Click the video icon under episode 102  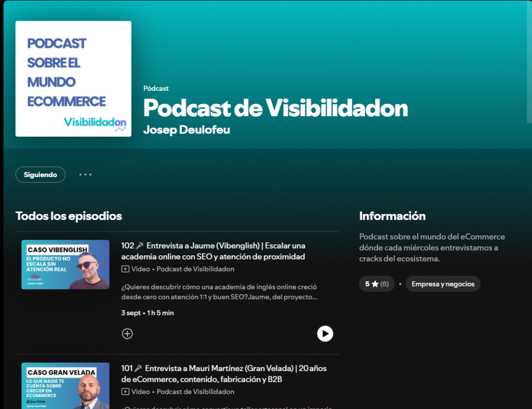coord(125,269)
